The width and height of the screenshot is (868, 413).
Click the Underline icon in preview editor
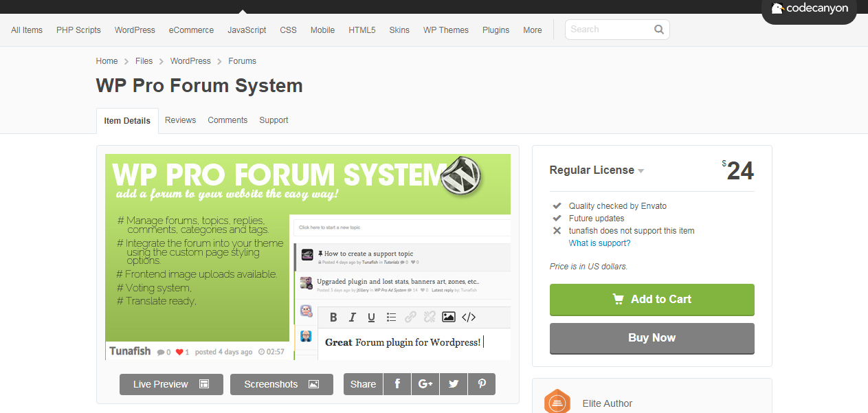click(372, 317)
